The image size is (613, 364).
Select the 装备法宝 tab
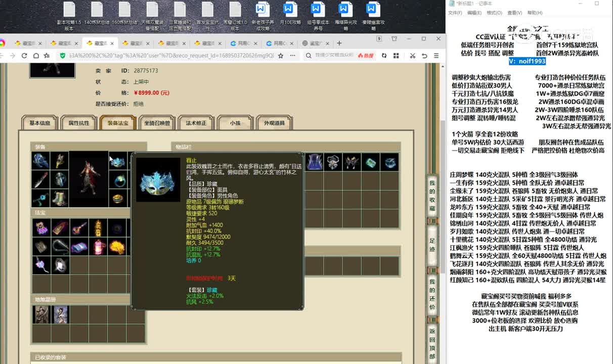118,123
